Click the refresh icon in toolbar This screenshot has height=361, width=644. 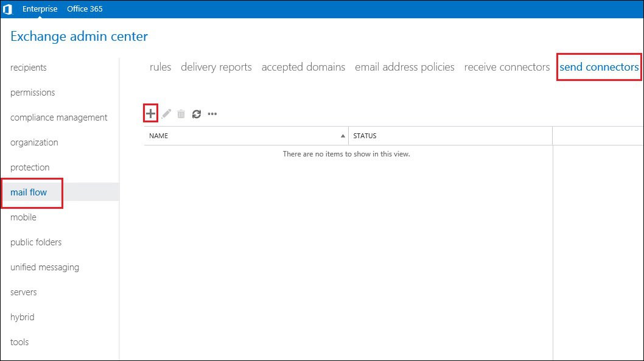197,114
